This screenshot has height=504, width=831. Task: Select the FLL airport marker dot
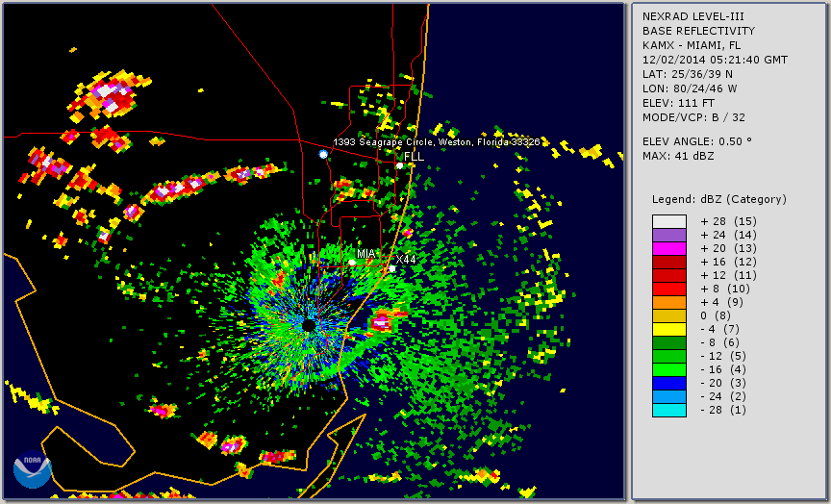pos(399,165)
